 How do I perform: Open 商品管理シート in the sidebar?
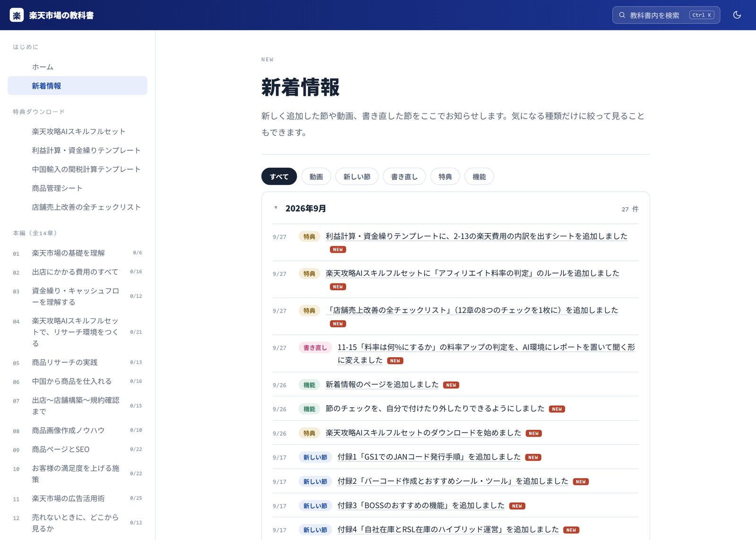77,188
